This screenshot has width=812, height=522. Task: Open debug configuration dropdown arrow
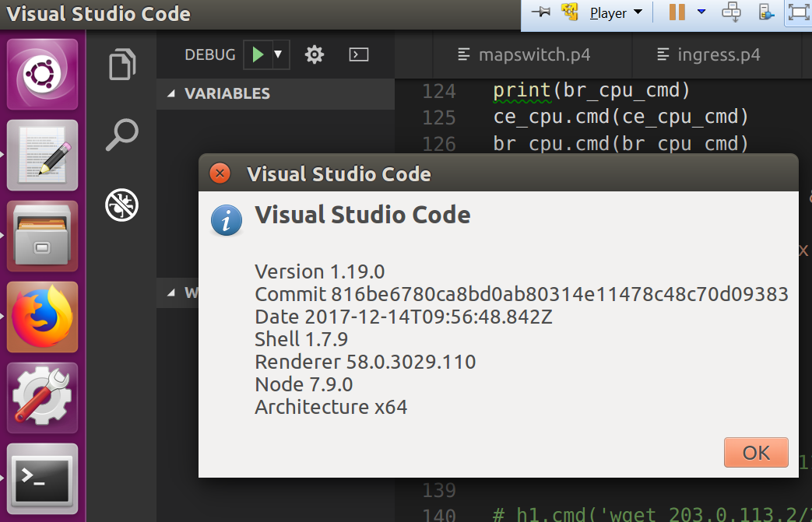pos(278,54)
